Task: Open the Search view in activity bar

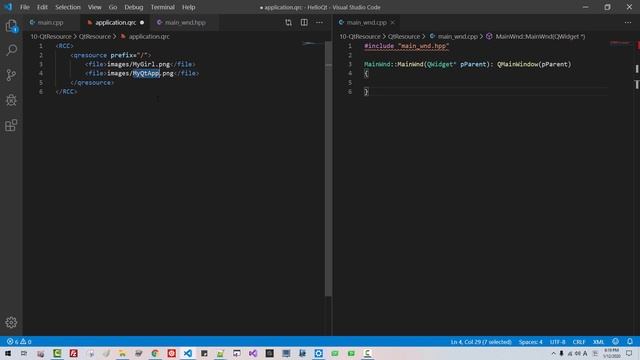Action: click(x=11, y=50)
